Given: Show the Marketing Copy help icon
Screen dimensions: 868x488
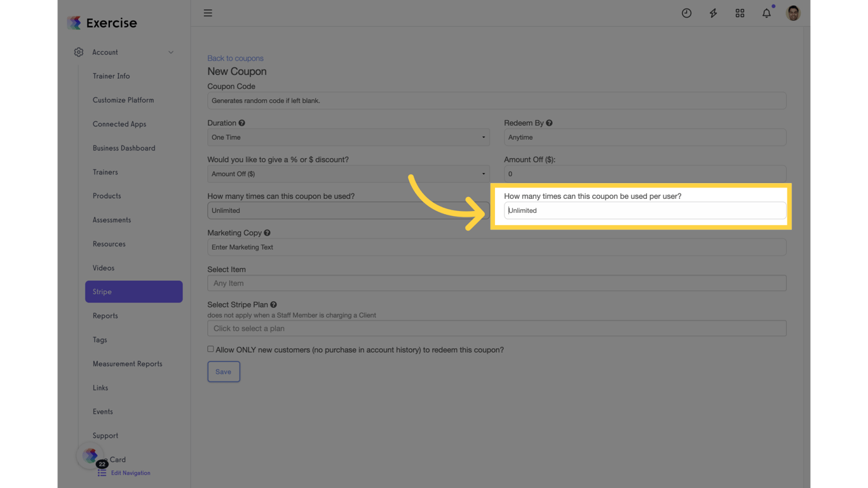Looking at the screenshot, I should coord(267,233).
